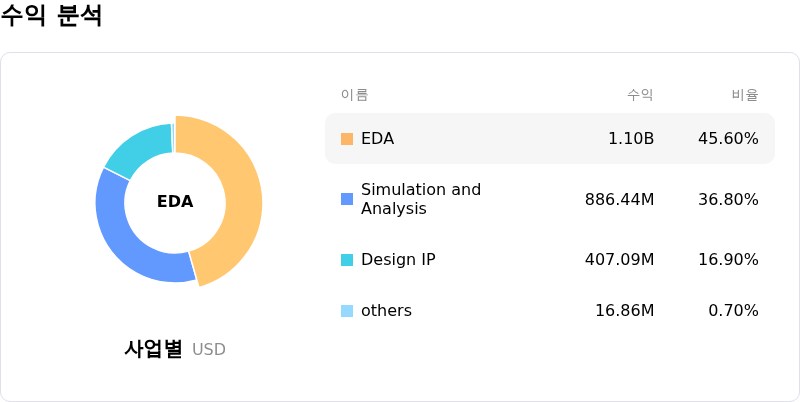The width and height of the screenshot is (800, 402).
Task: Click the 16.90% ratio value
Action: point(728,260)
